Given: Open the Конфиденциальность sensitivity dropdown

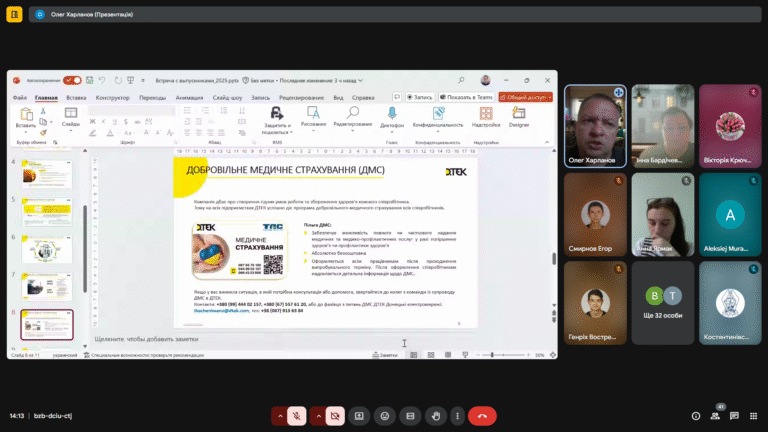Looking at the screenshot, I should (438, 119).
